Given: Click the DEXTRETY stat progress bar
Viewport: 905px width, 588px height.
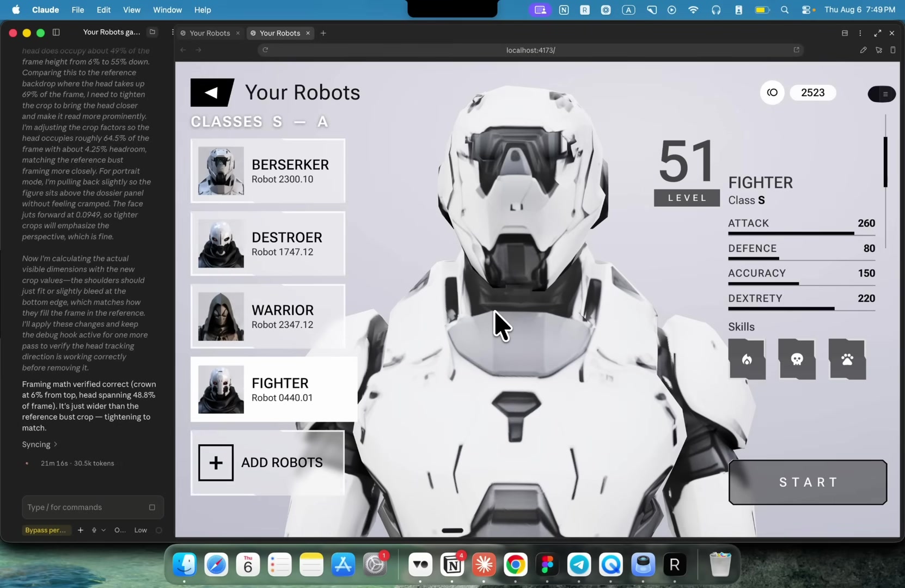Looking at the screenshot, I should pyautogui.click(x=802, y=309).
